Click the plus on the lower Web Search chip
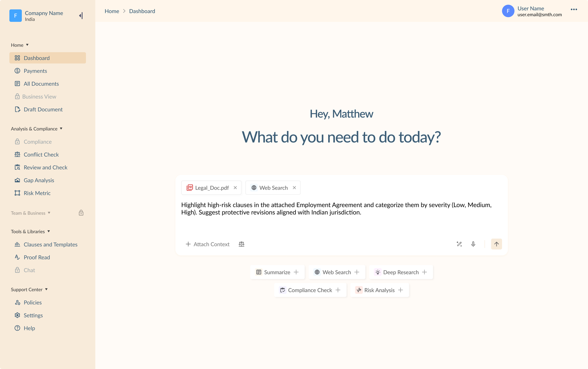 357,272
